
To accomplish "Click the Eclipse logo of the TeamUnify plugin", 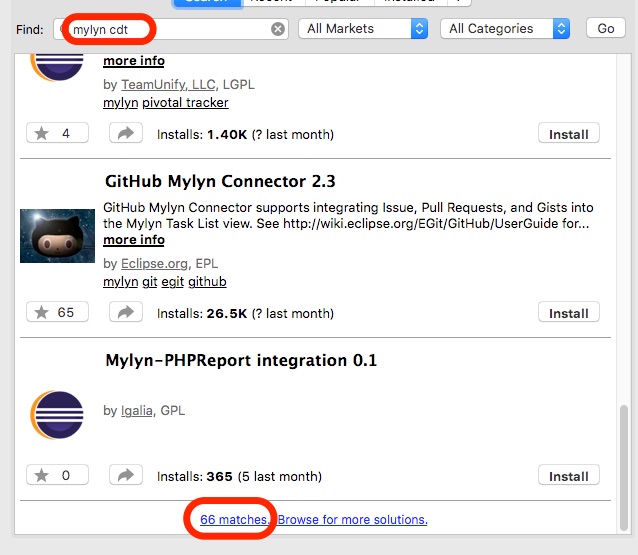I will (57, 67).
